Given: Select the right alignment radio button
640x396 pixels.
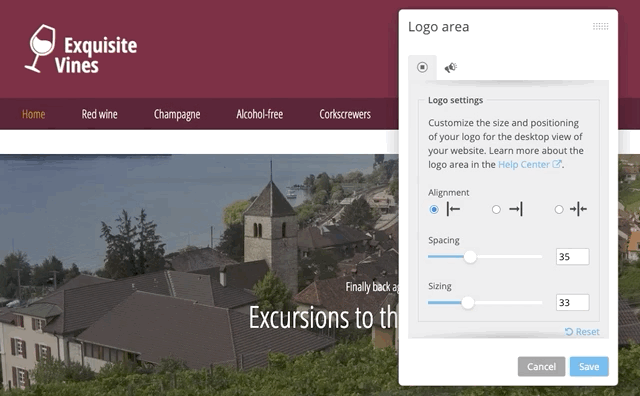Looking at the screenshot, I should coord(496,209).
